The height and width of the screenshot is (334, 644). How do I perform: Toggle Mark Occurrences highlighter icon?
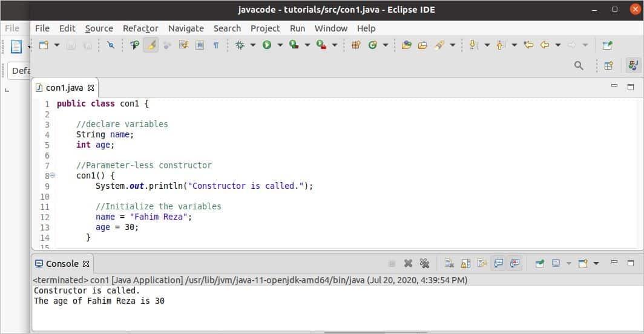[x=151, y=45]
